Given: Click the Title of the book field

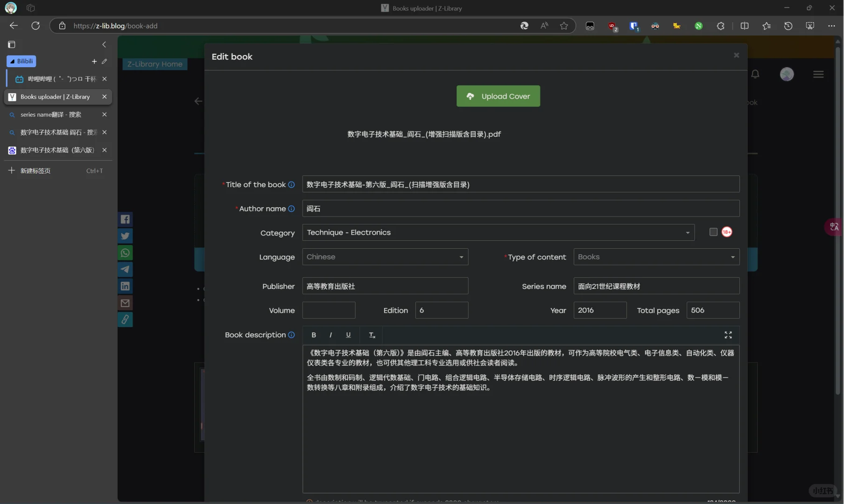Looking at the screenshot, I should tap(520, 184).
